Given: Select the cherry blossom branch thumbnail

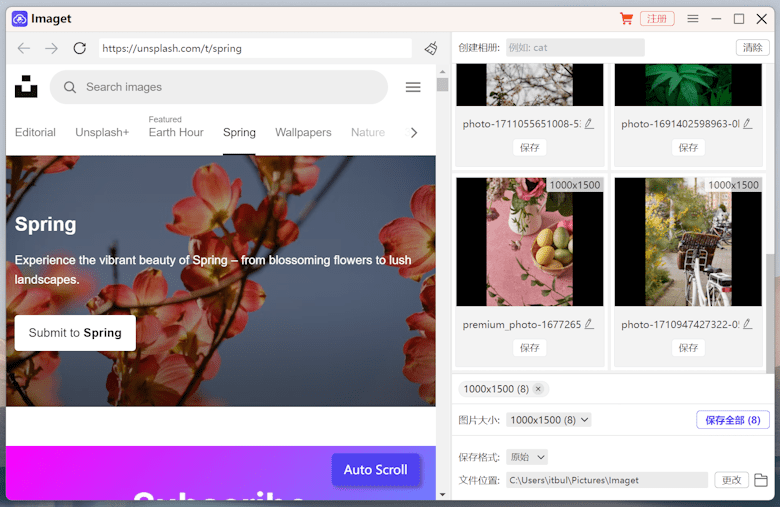Looking at the screenshot, I should 530,85.
